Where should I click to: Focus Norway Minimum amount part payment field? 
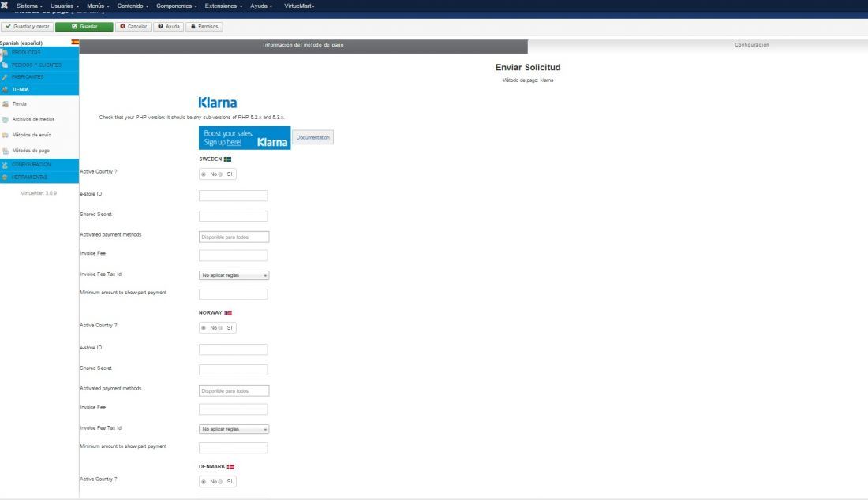click(233, 447)
